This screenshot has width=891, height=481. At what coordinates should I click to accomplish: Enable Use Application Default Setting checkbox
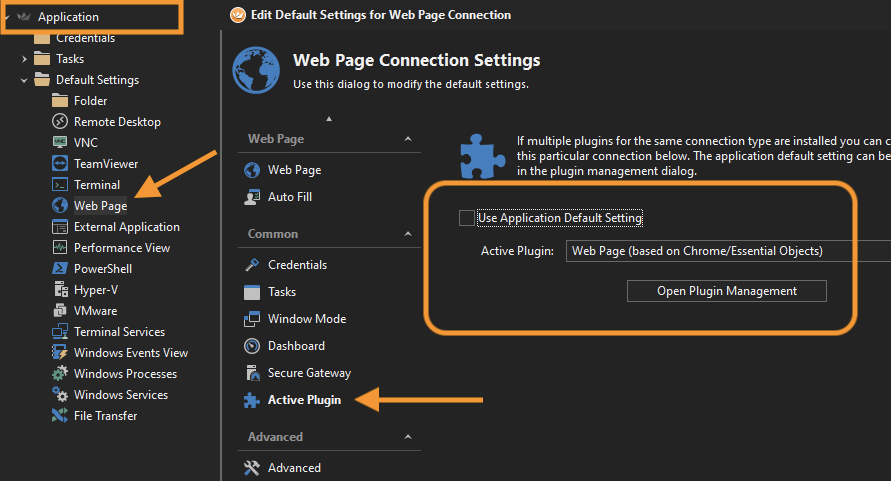[x=466, y=218]
